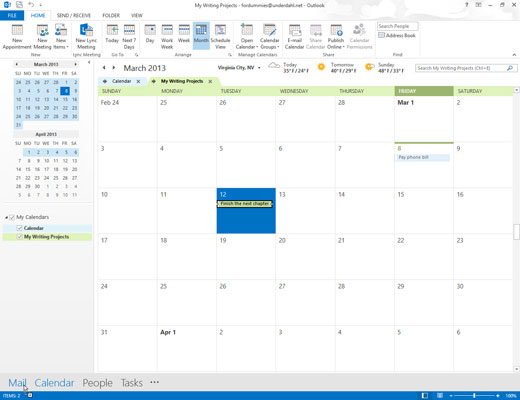Viewport: 520px width, 400px height.
Task: Open the Virginia City weather location dropdown
Action: (259, 68)
